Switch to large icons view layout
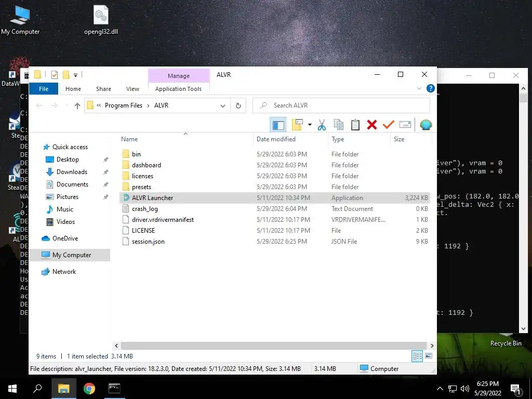 tap(429, 356)
